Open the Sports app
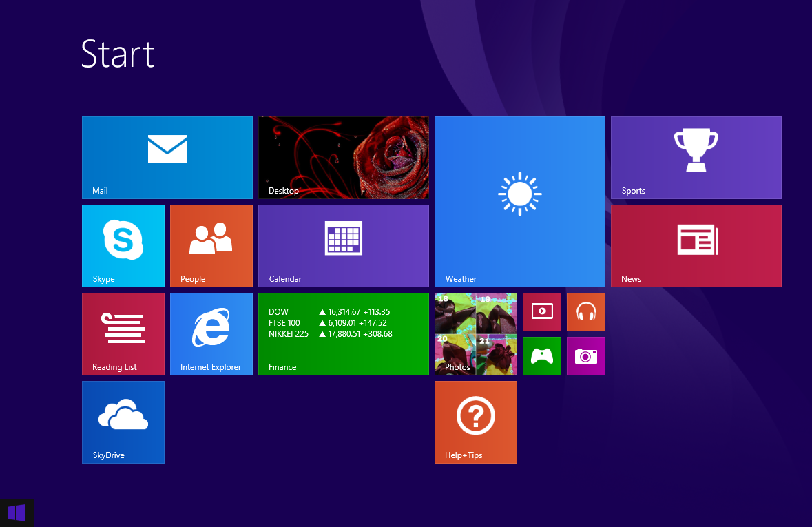 696,157
